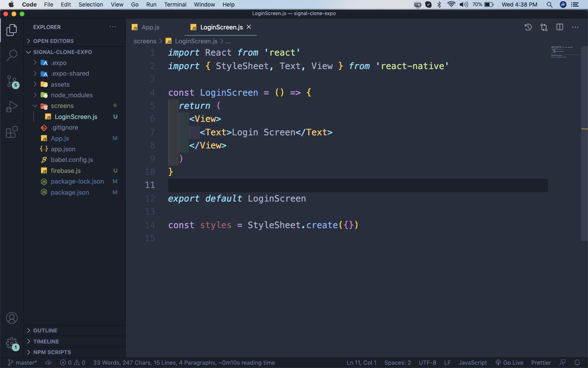This screenshot has height=368, width=588.
Task: Open the Bluetooth menu bar icon
Action: [x=439, y=4]
